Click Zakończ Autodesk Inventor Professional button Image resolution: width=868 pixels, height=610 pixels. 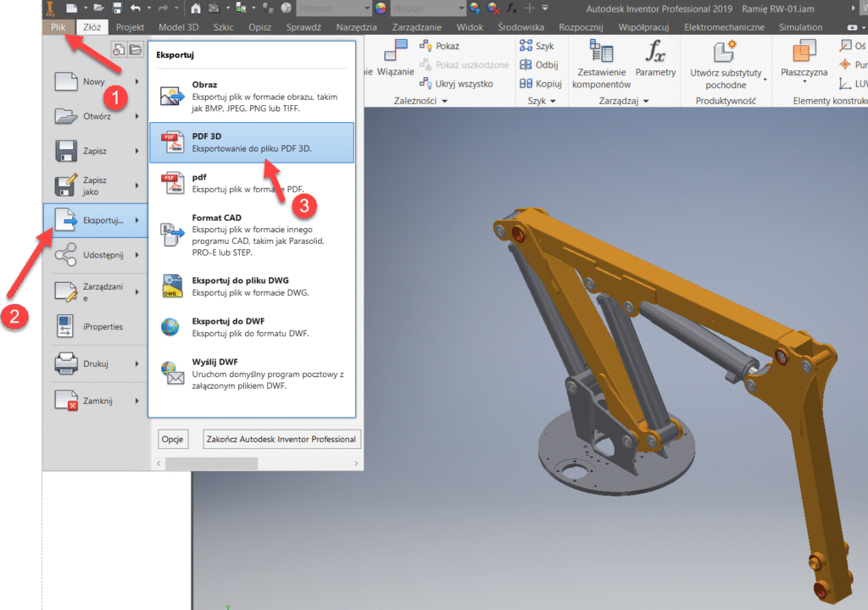pos(282,439)
